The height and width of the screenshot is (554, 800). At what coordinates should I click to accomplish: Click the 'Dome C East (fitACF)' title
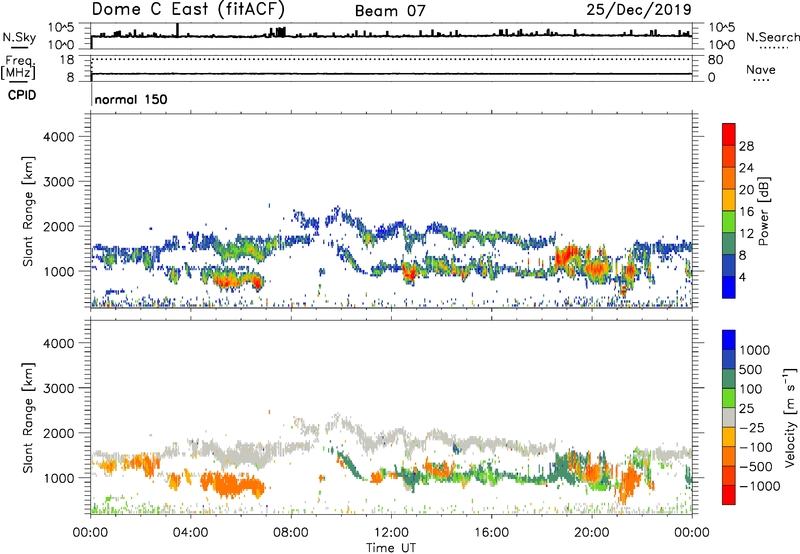(x=188, y=9)
